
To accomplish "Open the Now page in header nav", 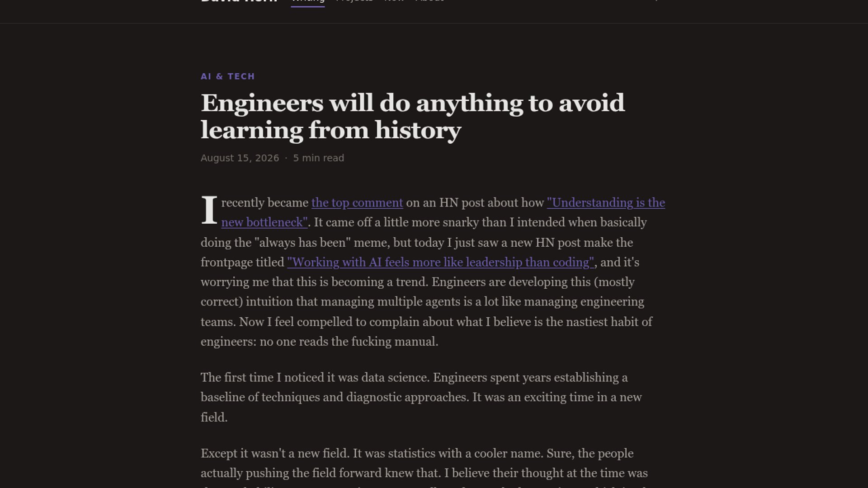I will pos(394,1).
